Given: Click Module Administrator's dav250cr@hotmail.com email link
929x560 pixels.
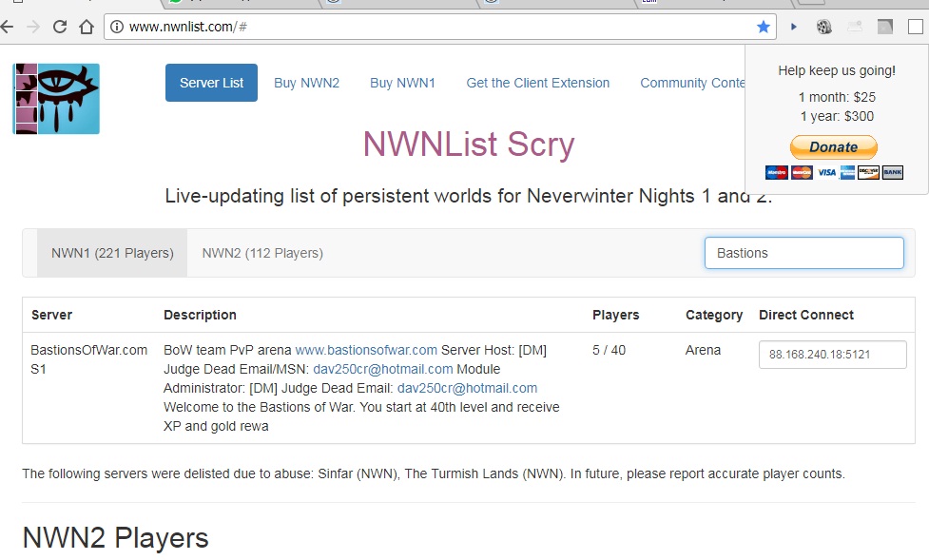Looking at the screenshot, I should pyautogui.click(x=468, y=388).
